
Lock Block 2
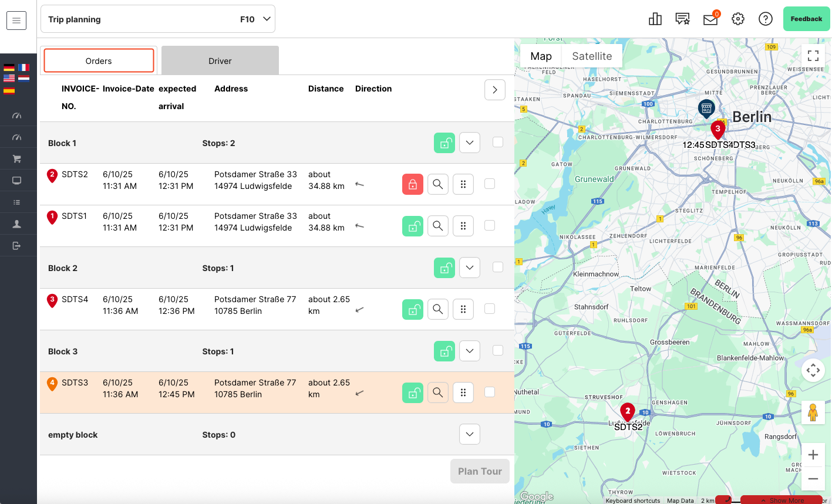(444, 268)
